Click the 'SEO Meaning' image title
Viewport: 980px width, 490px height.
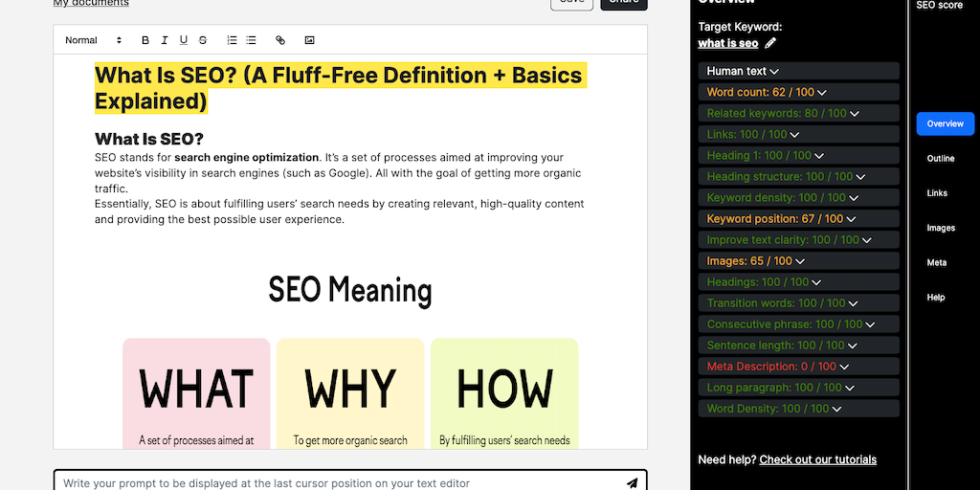pyautogui.click(x=350, y=291)
